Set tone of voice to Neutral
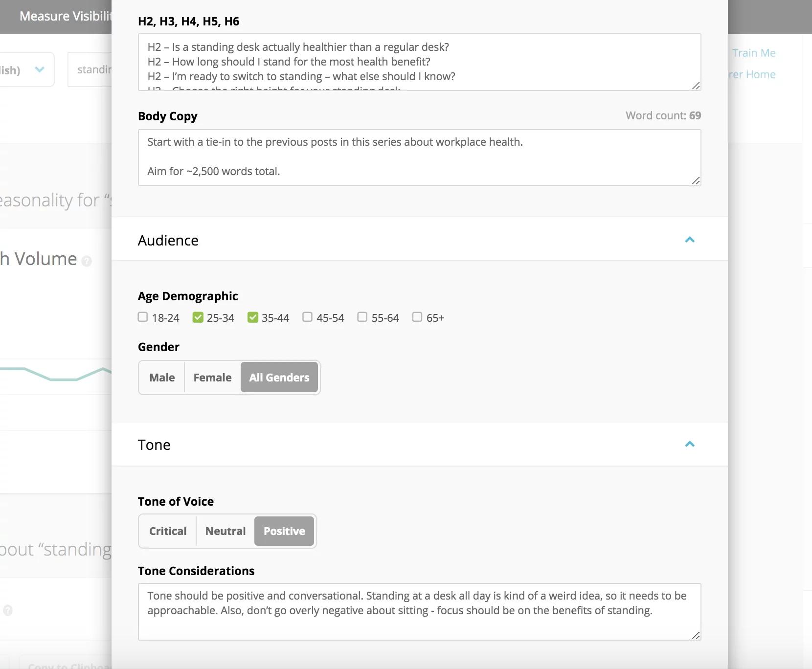812x669 pixels. click(226, 531)
